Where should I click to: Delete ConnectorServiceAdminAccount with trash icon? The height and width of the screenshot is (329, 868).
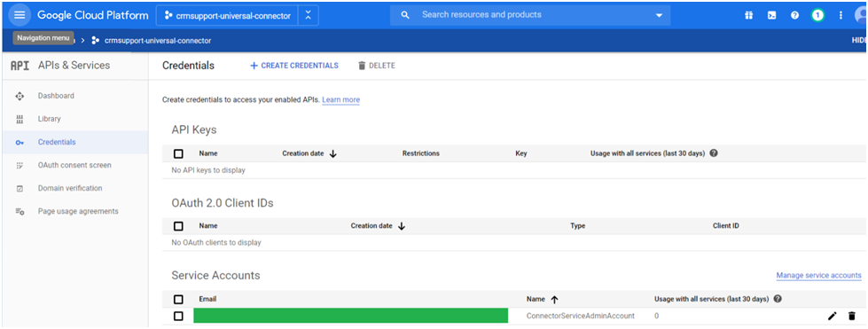(851, 317)
